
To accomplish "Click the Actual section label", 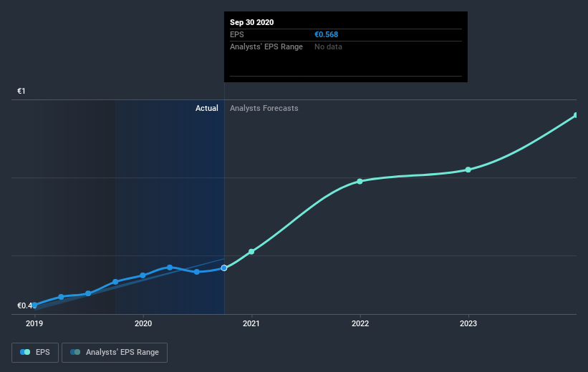I will click(x=207, y=108).
